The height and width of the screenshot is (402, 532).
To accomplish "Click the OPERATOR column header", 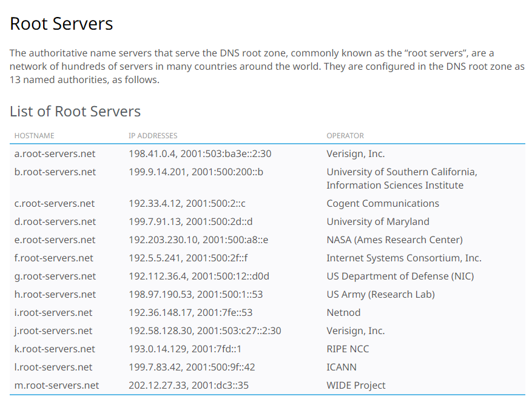I will click(x=345, y=136).
